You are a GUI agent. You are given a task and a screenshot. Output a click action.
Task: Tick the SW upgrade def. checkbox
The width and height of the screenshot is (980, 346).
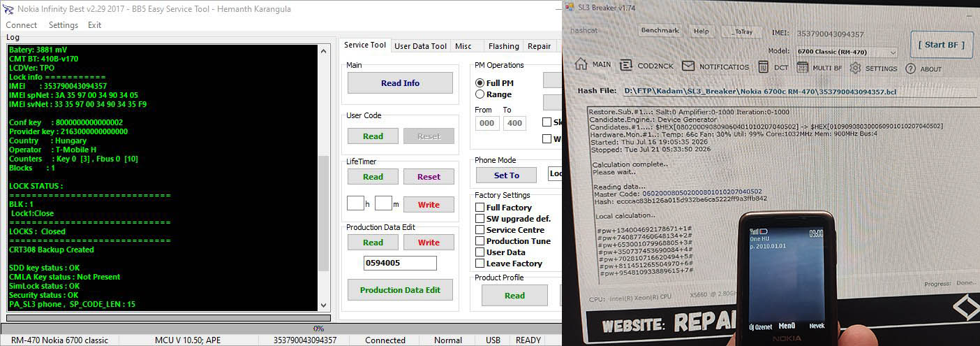480,219
